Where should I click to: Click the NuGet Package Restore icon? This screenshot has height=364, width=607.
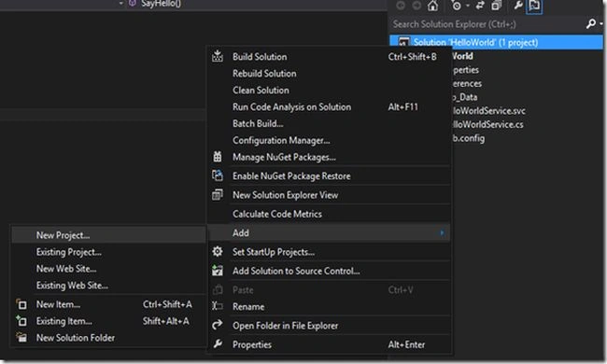pos(218,175)
